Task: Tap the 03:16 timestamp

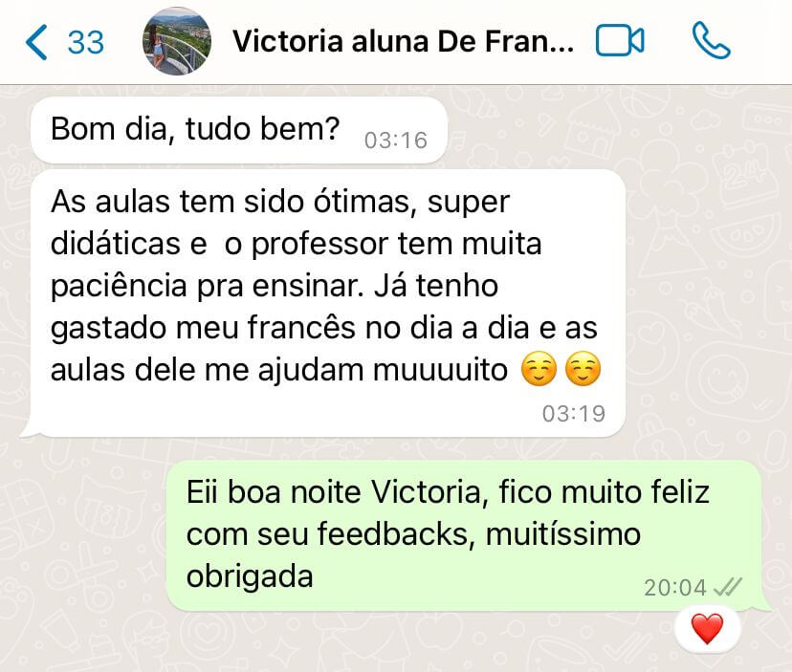Action: tap(396, 141)
